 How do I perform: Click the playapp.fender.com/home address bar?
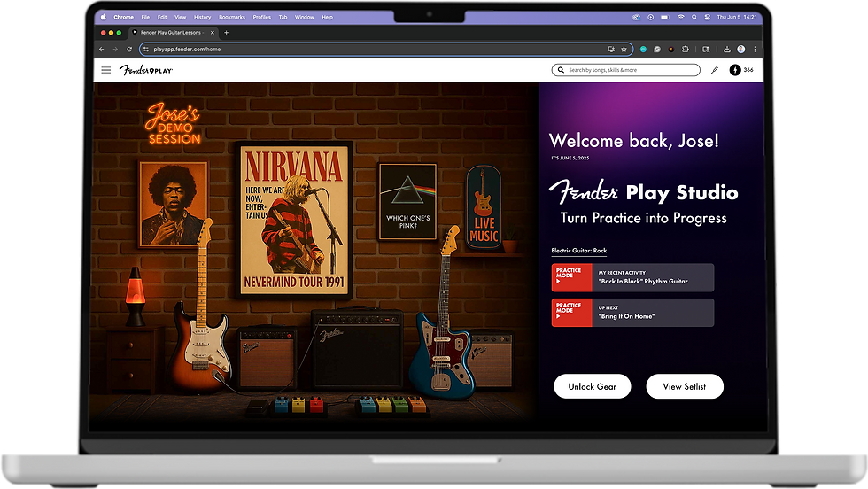(x=386, y=50)
